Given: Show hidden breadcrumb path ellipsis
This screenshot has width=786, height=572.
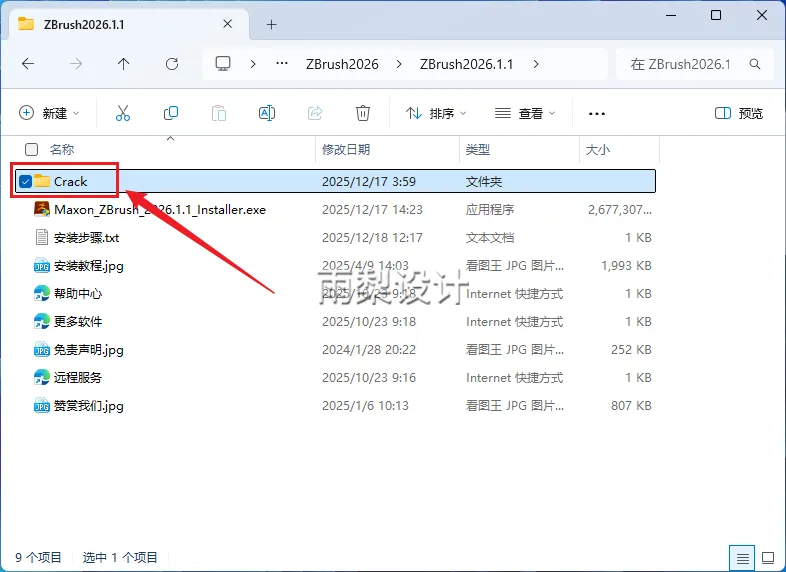Looking at the screenshot, I should pos(282,64).
